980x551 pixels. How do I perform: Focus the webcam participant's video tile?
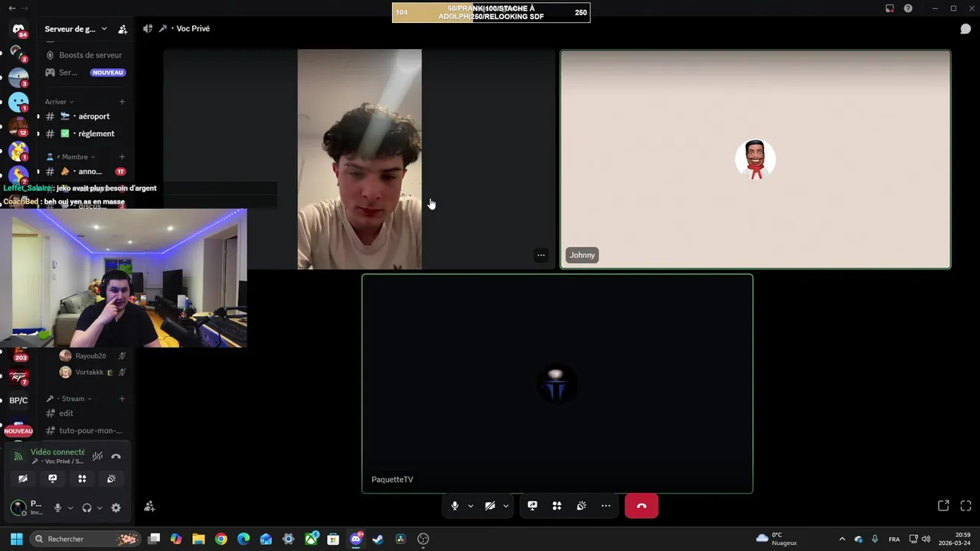[359, 159]
